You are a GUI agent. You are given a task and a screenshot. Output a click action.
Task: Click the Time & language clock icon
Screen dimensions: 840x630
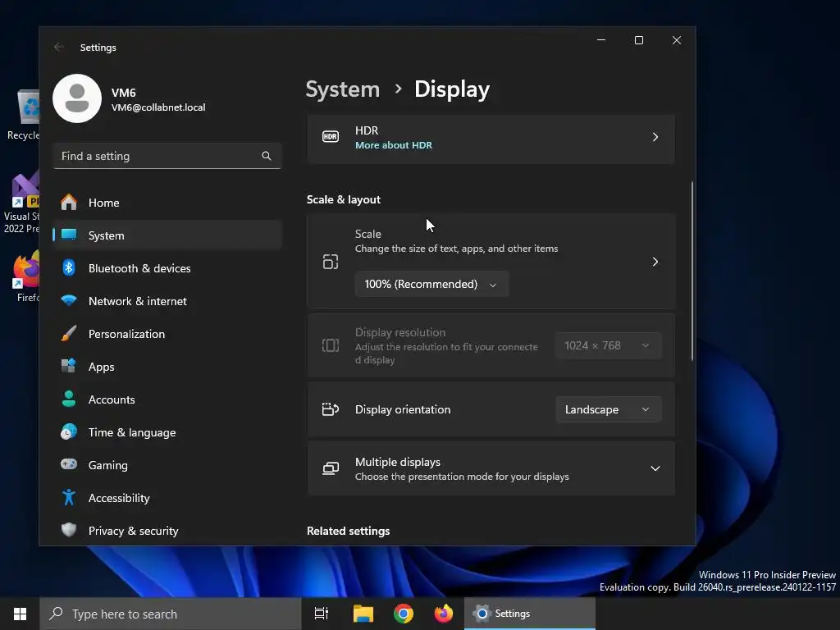tap(69, 431)
